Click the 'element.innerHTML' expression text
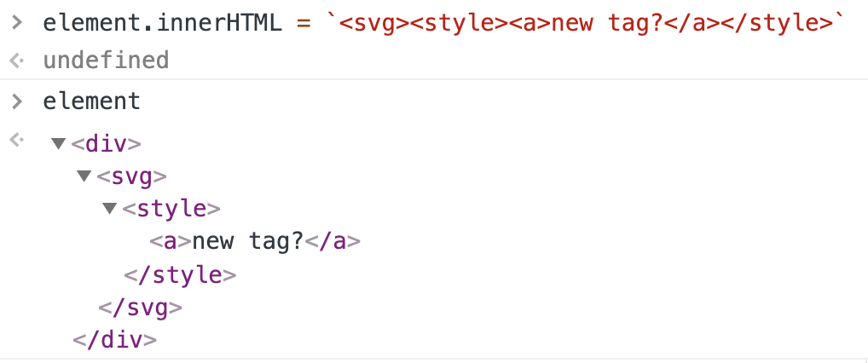Image resolution: width=868 pixels, height=363 pixels. (x=162, y=24)
